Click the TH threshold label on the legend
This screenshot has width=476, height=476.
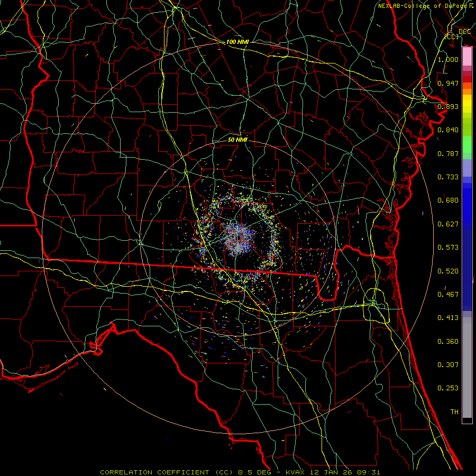(454, 411)
